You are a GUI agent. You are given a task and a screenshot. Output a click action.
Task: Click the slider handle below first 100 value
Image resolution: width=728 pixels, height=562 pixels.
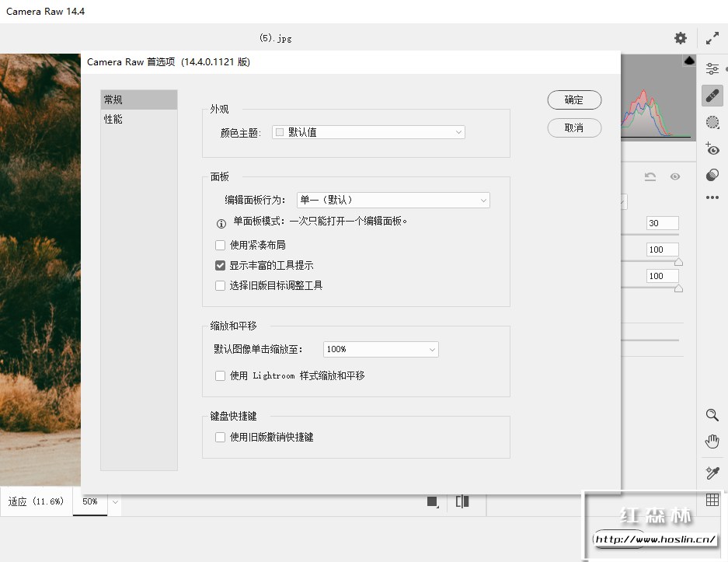678,263
